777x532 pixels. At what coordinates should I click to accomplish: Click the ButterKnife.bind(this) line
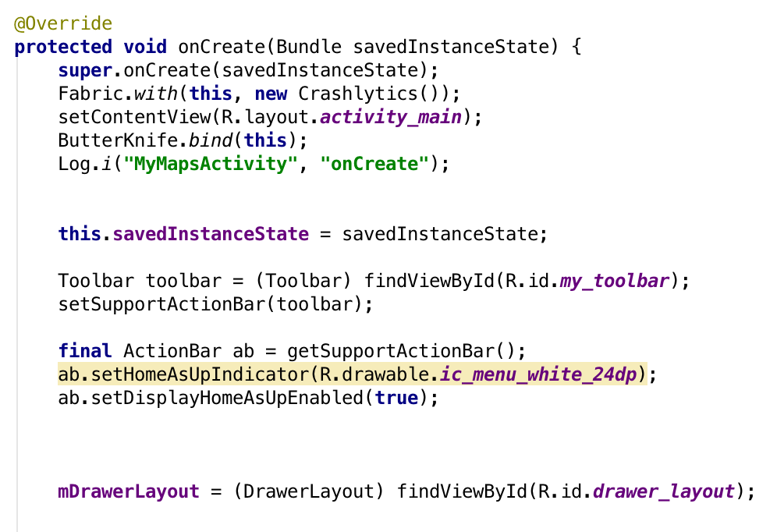coord(183,140)
